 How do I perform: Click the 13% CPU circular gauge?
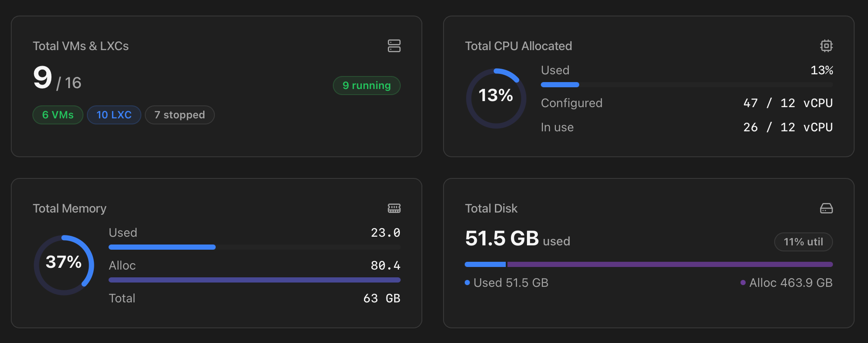(x=496, y=98)
